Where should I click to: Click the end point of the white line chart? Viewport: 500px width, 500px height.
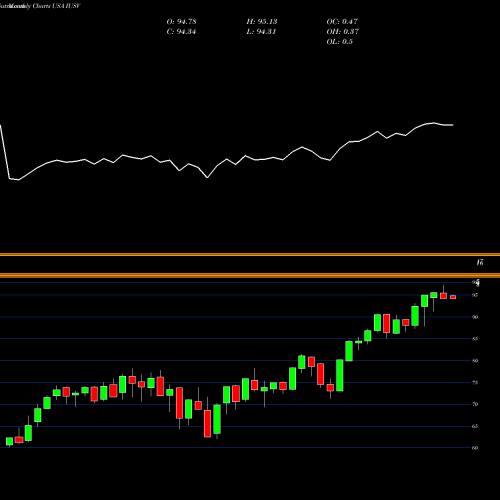(x=453, y=125)
